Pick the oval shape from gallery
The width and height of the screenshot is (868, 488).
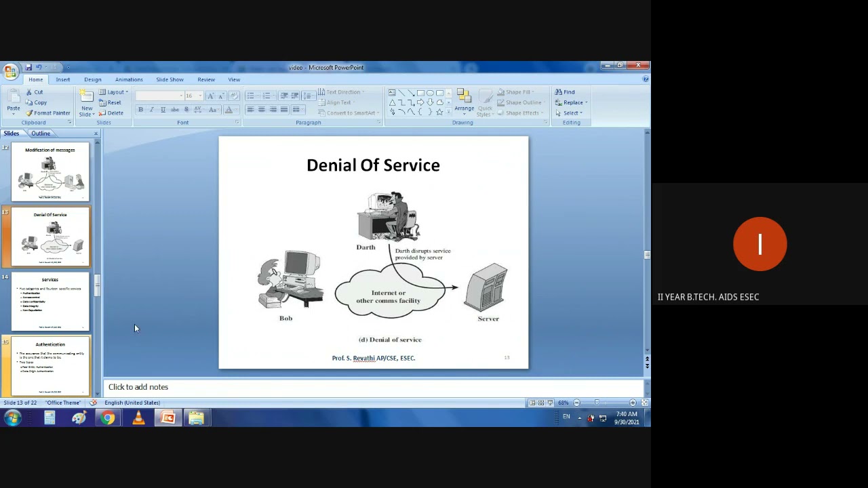pyautogui.click(x=430, y=93)
